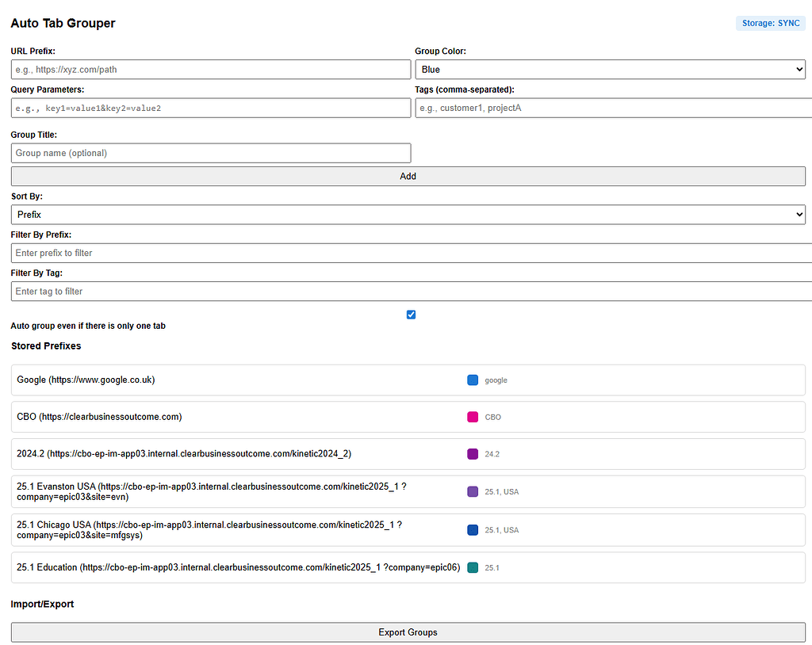Click the pink color swatch beside CBO

473,417
